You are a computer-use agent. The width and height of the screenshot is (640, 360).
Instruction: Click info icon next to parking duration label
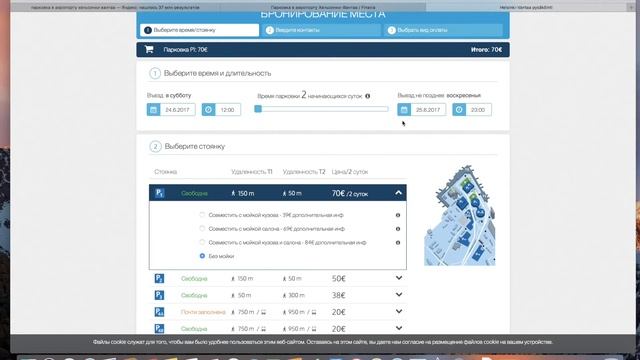tap(367, 96)
